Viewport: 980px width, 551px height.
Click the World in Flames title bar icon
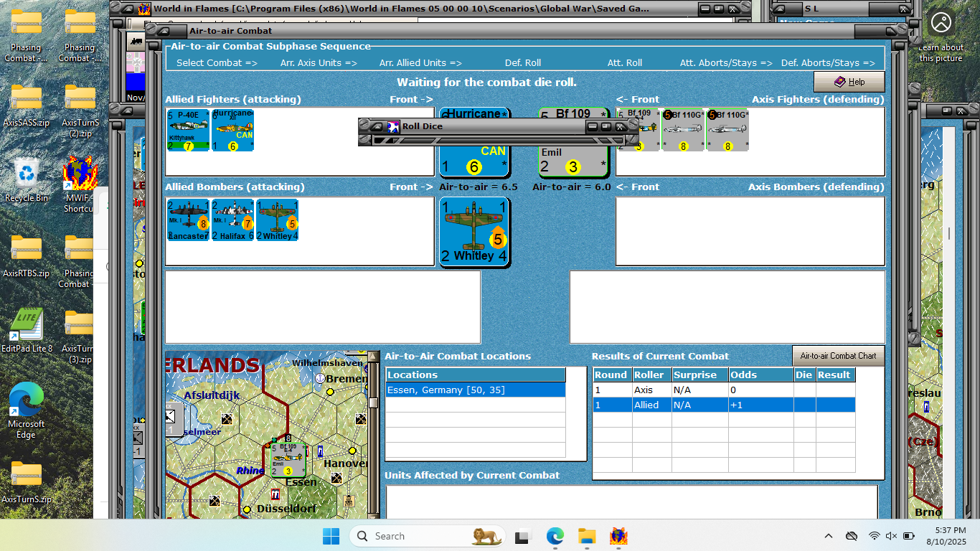coord(145,9)
